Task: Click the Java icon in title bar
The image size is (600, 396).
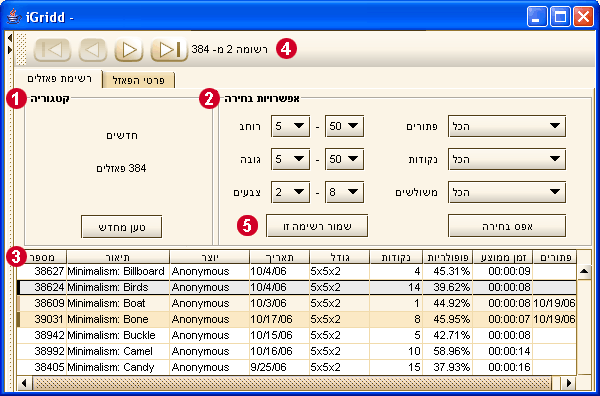Action: pos(14,16)
